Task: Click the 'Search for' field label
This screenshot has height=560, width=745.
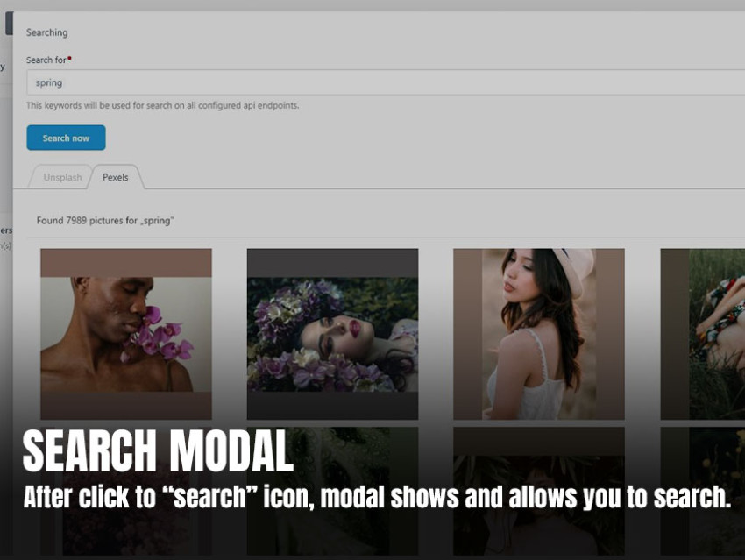Action: (x=46, y=60)
